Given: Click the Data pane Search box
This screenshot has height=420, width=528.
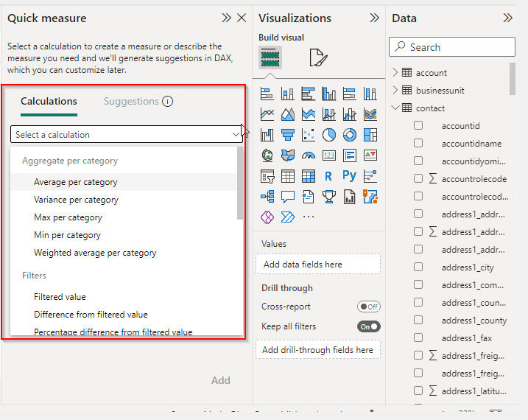Looking at the screenshot, I should tap(452, 47).
